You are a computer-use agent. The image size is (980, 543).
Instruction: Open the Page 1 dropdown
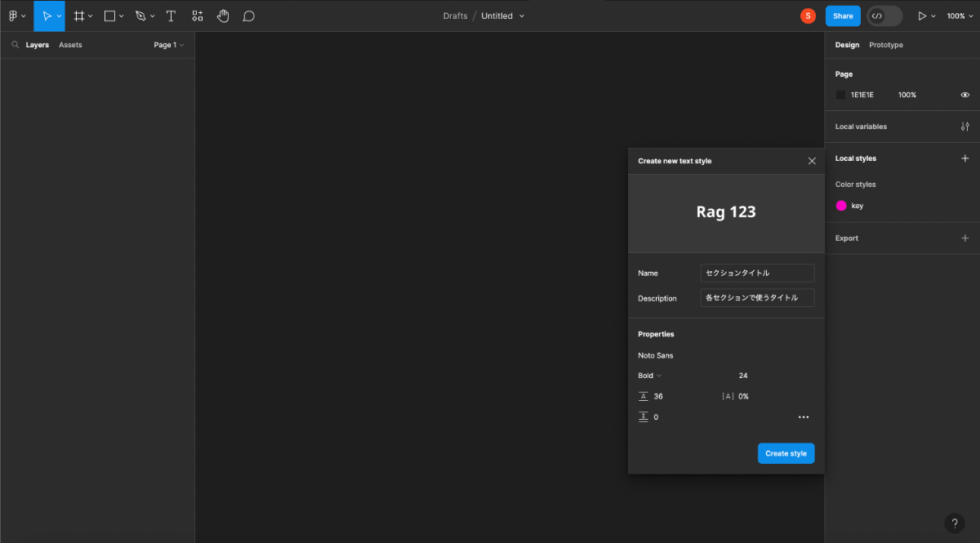click(x=169, y=45)
